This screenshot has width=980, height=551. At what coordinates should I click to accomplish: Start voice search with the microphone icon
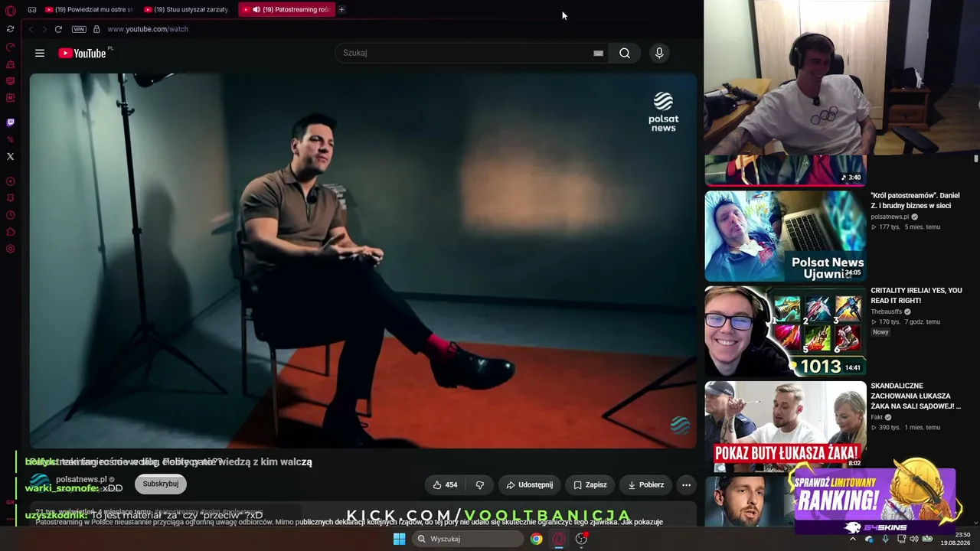click(x=659, y=53)
